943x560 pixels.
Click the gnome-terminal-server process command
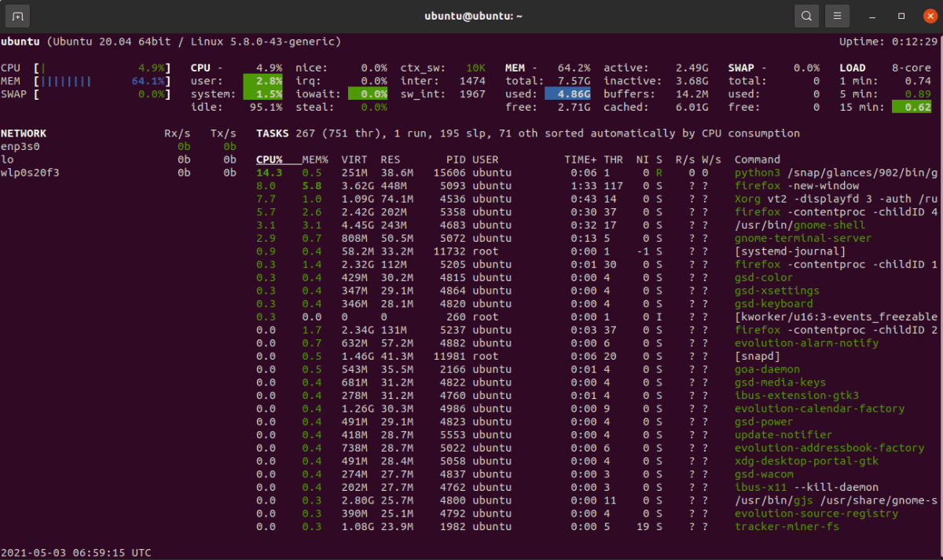pyautogui.click(x=802, y=238)
